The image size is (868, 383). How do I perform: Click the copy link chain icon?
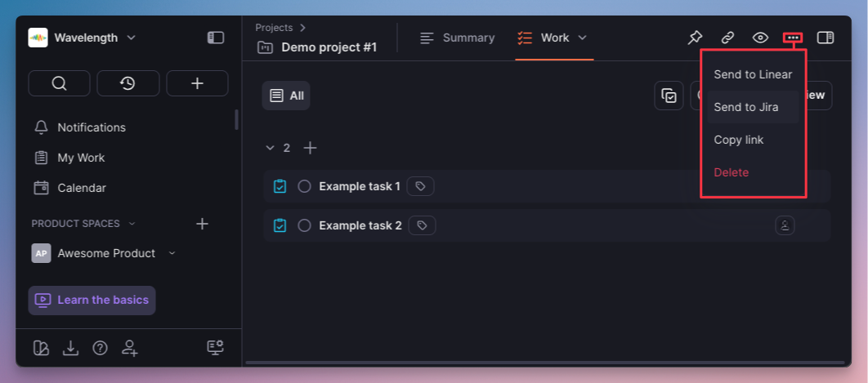tap(727, 38)
